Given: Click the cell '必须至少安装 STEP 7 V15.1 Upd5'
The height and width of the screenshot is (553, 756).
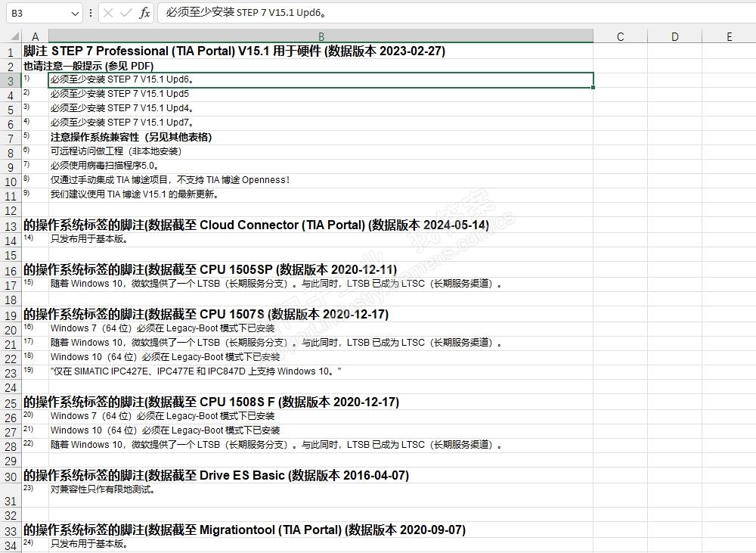Looking at the screenshot, I should point(321,94).
